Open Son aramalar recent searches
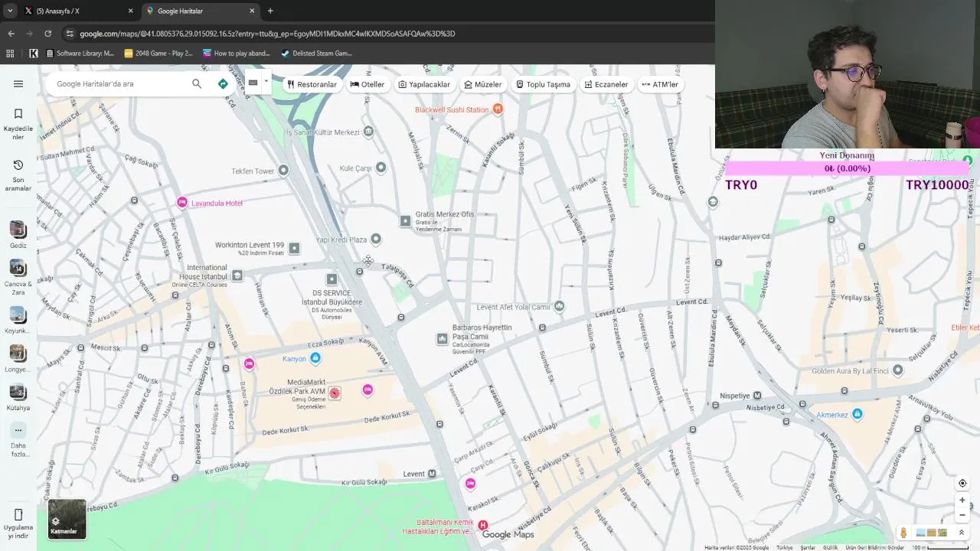The height and width of the screenshot is (551, 980). 18,174
